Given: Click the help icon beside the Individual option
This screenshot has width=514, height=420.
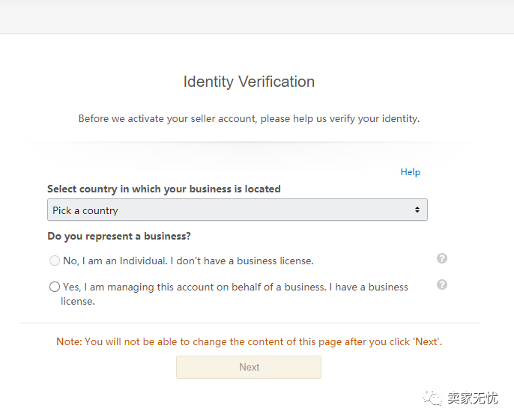Looking at the screenshot, I should point(442,258).
